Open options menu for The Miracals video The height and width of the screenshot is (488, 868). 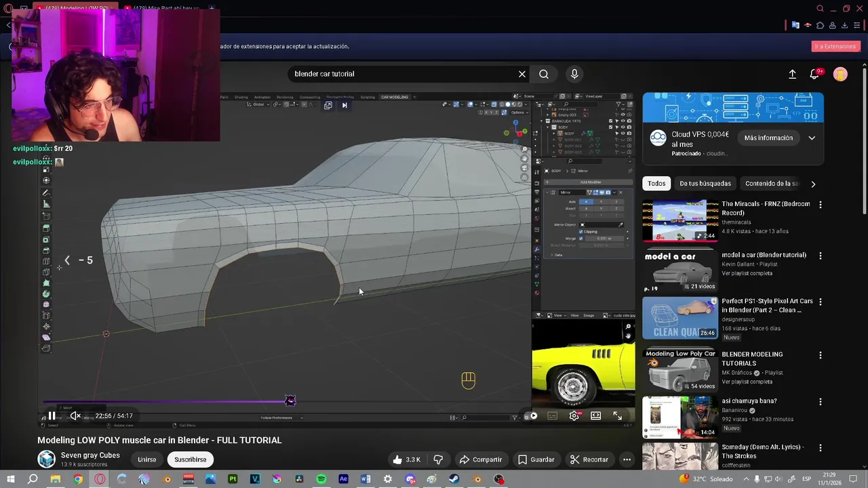point(821,205)
